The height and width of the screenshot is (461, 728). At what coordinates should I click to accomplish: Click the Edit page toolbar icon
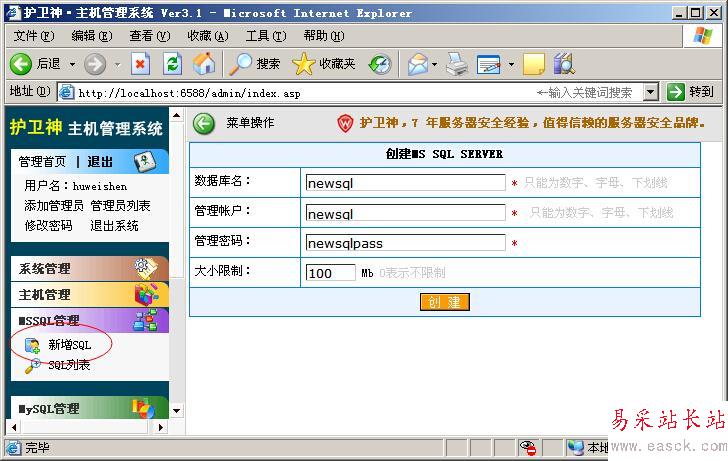point(489,64)
